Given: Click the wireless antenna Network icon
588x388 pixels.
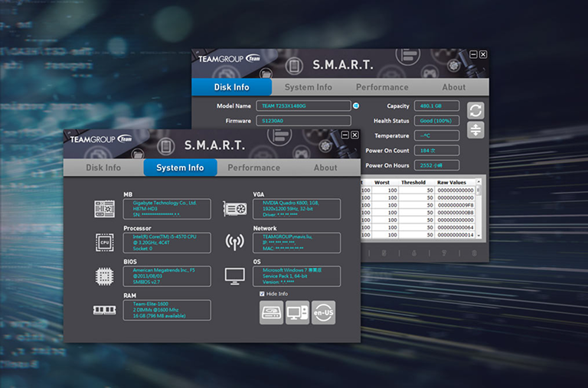Looking at the screenshot, I should (235, 242).
